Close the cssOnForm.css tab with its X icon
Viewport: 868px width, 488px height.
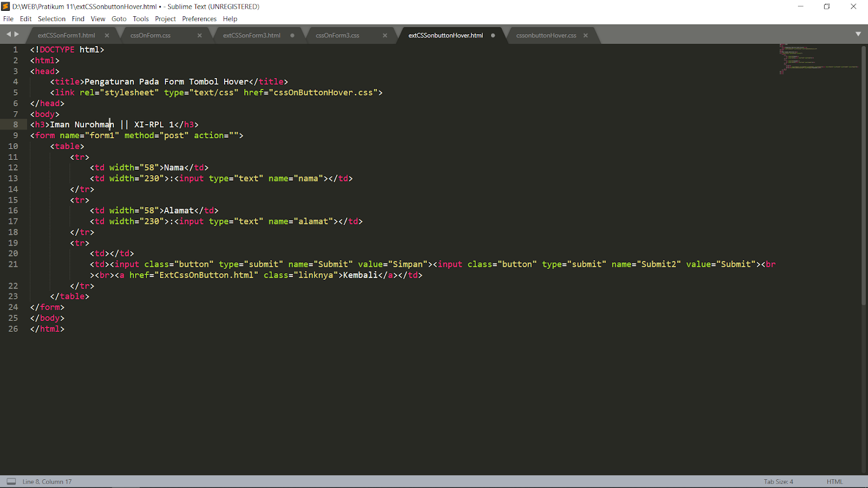click(x=200, y=35)
